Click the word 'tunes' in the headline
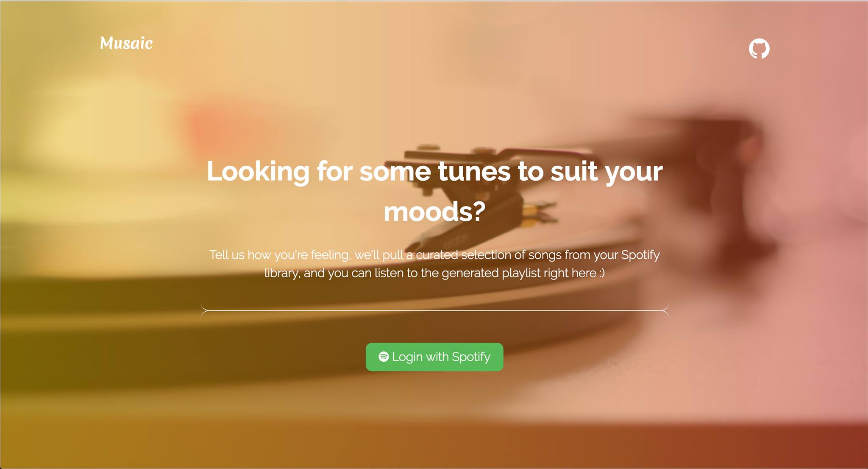Image resolution: width=868 pixels, height=469 pixels. (474, 171)
